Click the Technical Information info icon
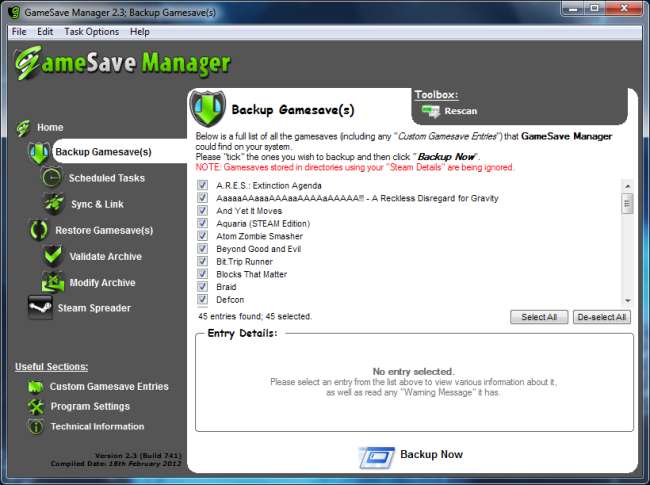 (36, 426)
